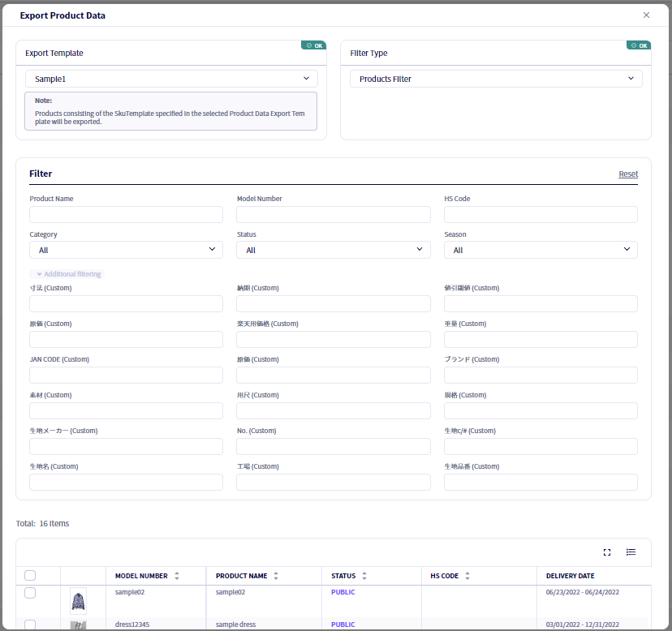672x631 pixels.
Task: Check the select-all header checkbox
Action: pos(30,575)
